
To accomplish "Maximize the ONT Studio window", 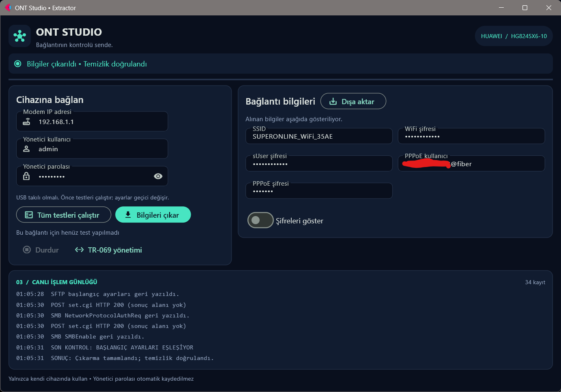I will [x=525, y=8].
